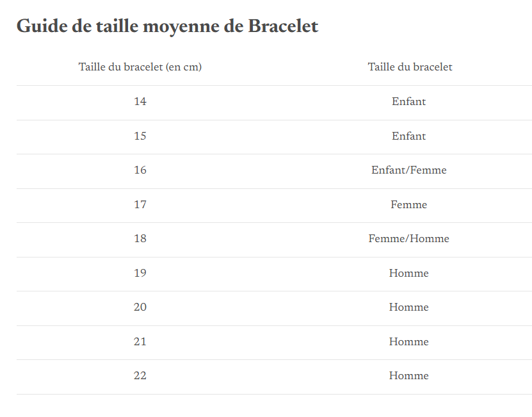Select the 'Femme/Homme' cell

408,238
